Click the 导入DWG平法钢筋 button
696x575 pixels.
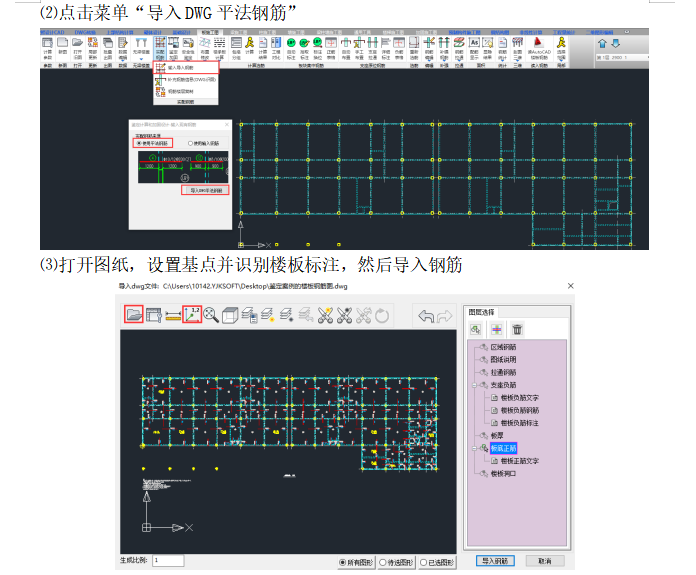pyautogui.click(x=206, y=190)
